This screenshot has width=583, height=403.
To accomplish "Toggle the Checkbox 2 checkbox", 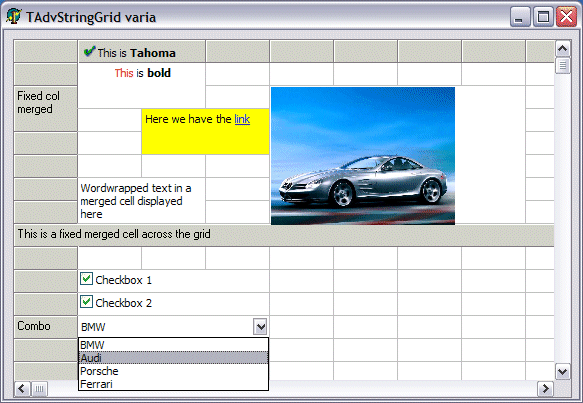I will click(x=86, y=302).
